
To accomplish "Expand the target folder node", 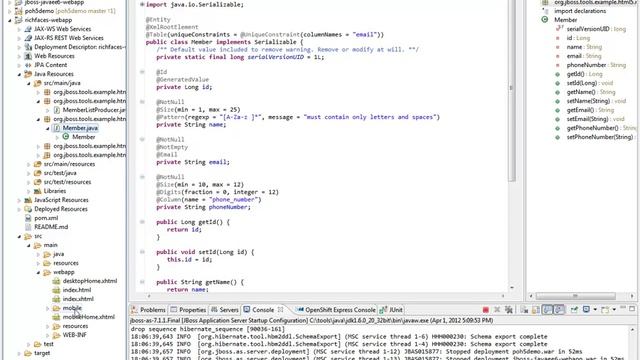I will (x=19, y=353).
